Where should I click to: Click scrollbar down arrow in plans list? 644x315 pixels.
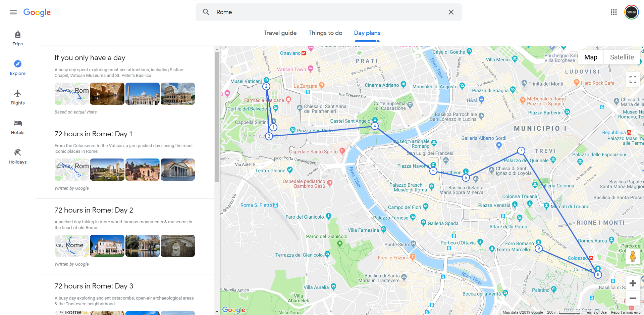click(x=217, y=312)
